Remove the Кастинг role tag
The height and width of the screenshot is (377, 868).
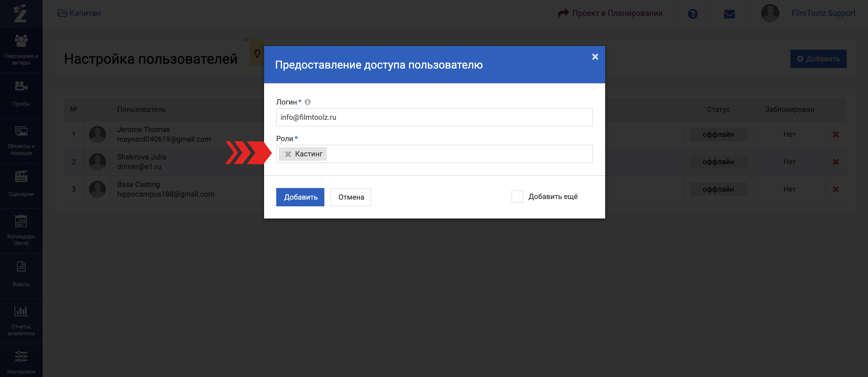tap(288, 154)
